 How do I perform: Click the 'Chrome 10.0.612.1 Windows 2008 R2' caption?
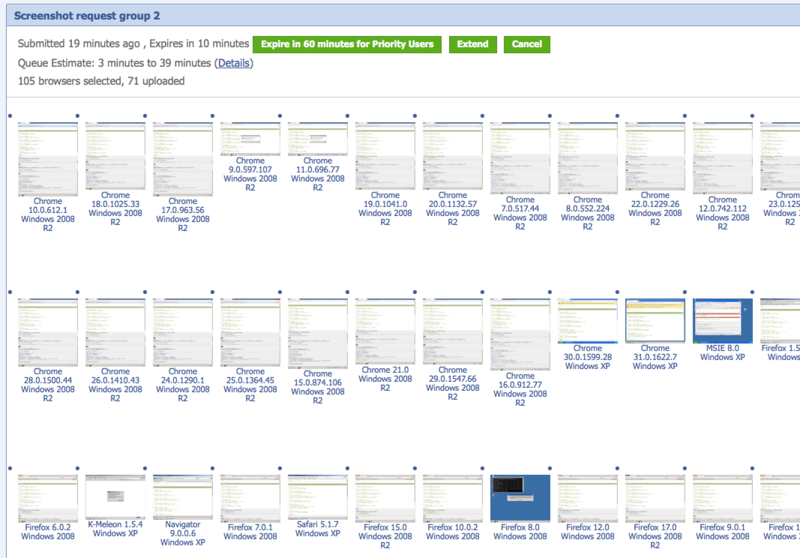click(x=48, y=215)
